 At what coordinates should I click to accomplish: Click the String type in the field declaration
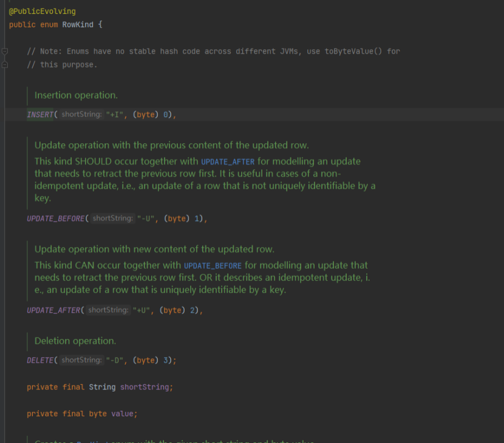pyautogui.click(x=102, y=387)
